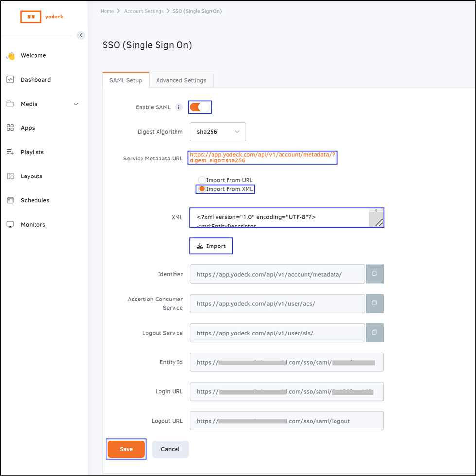This screenshot has height=476, width=476.
Task: Select the Import From XML radio option
Action: (x=202, y=189)
